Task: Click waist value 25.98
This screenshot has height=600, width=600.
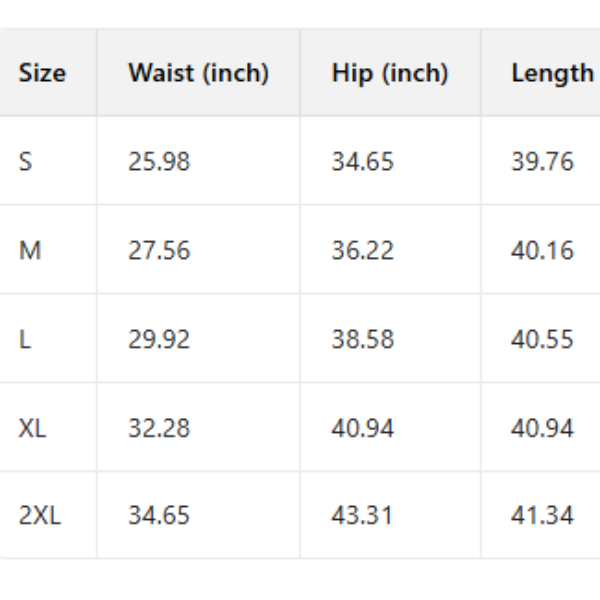Action: 159,161
